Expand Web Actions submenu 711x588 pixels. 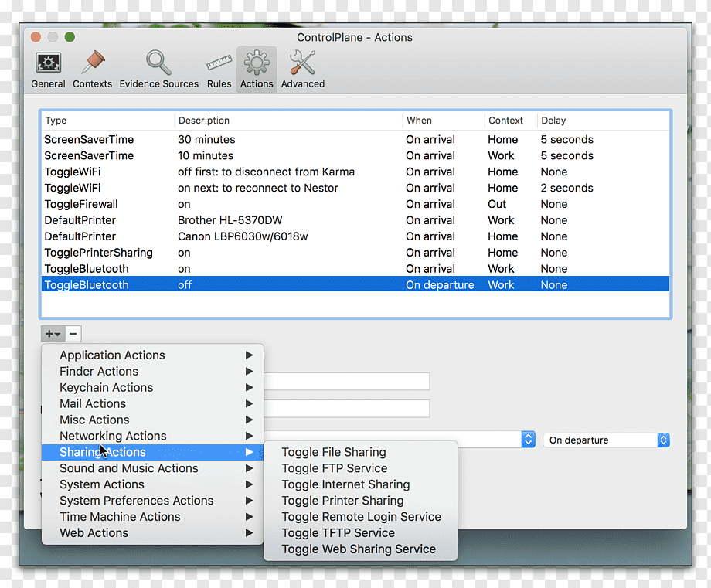tap(152, 533)
